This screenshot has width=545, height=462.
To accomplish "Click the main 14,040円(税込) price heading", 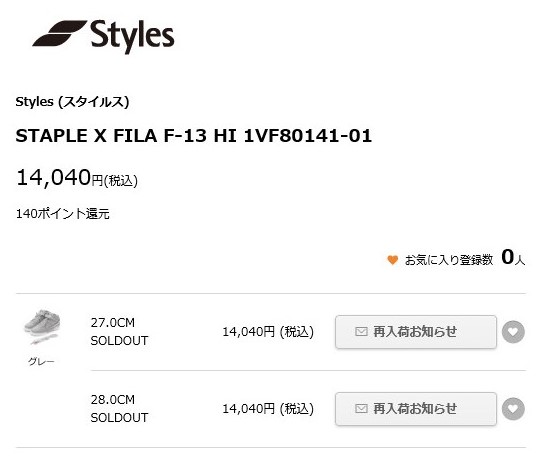I will click(x=77, y=178).
